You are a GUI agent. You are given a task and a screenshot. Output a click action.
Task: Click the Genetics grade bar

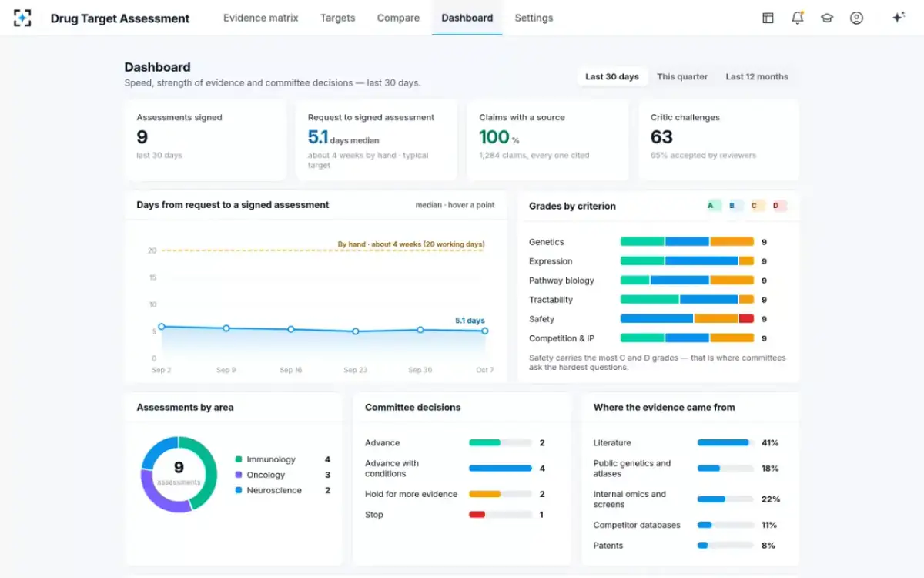pos(687,242)
